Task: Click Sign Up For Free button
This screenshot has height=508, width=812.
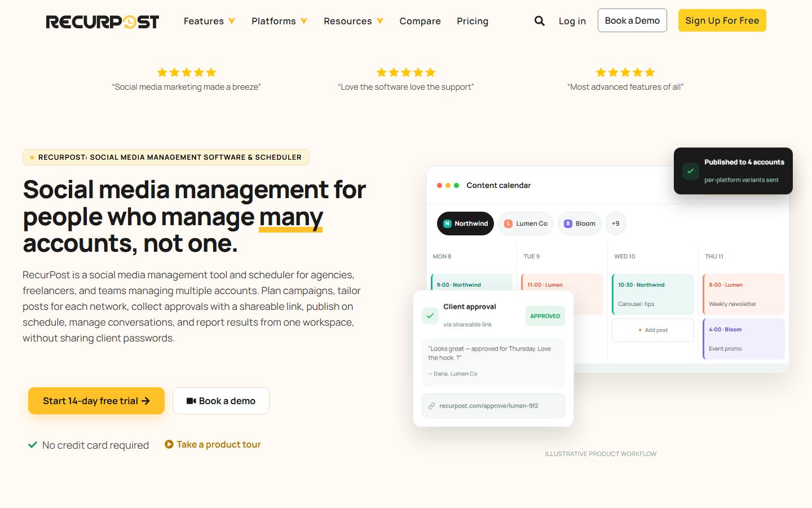Action: pos(722,20)
